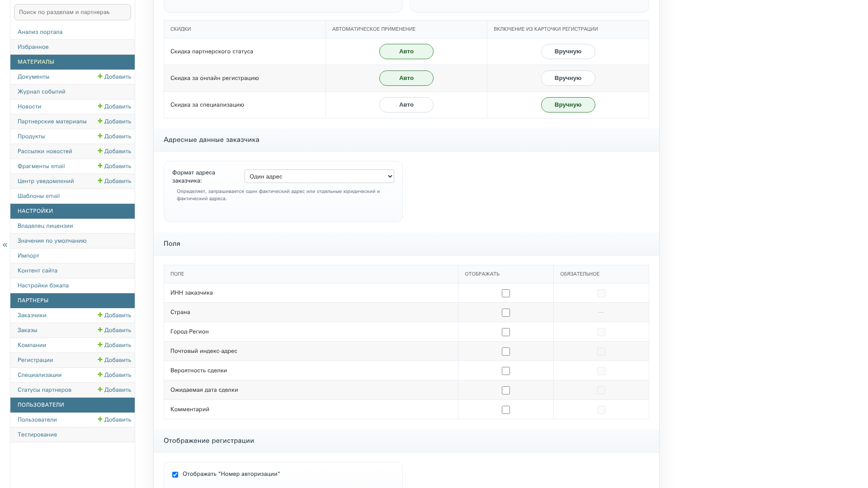This screenshot has width=868, height=488.
Task: Check Отображать for Вероятность сделки
Action: point(506,371)
